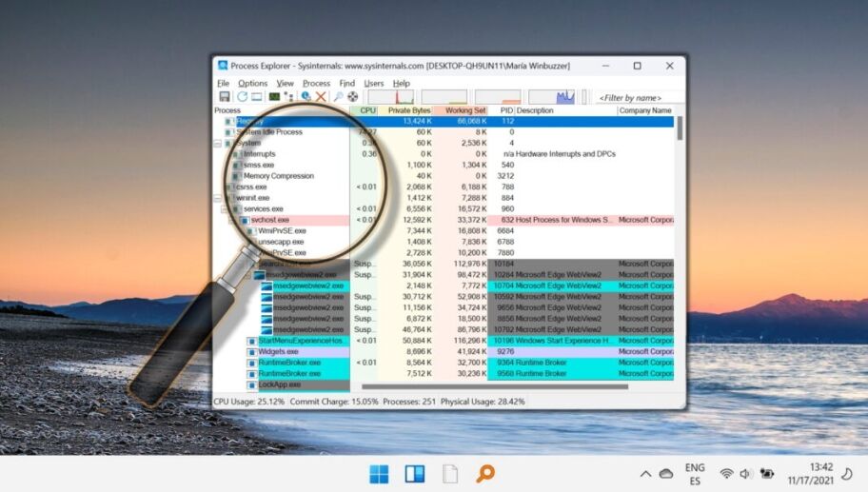868x492 pixels.
Task: Sort by the CPU column header
Action: coord(365,110)
